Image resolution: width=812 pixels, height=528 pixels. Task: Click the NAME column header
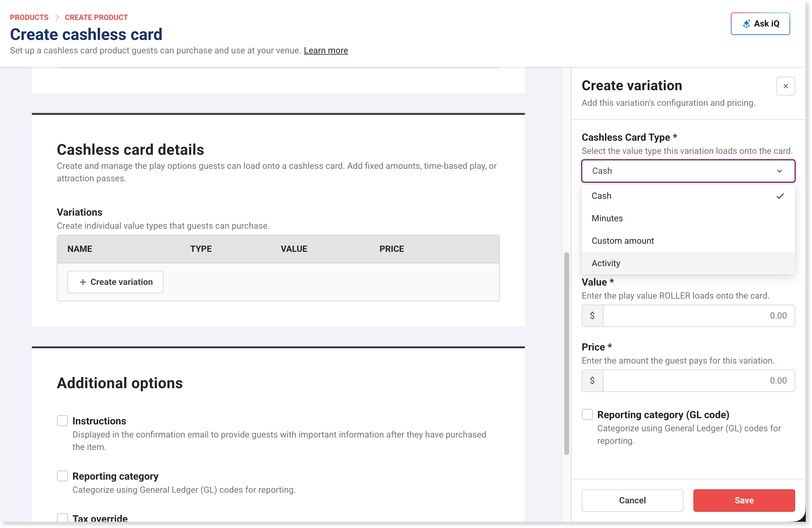pos(80,249)
